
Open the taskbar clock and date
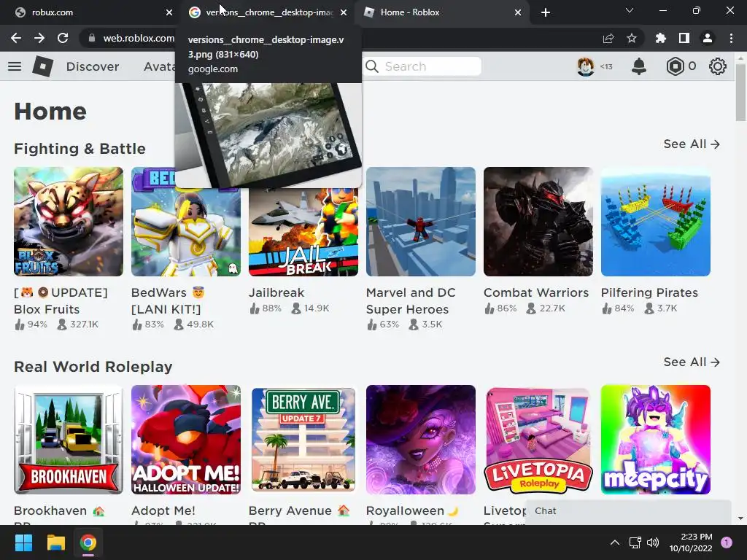[691, 542]
